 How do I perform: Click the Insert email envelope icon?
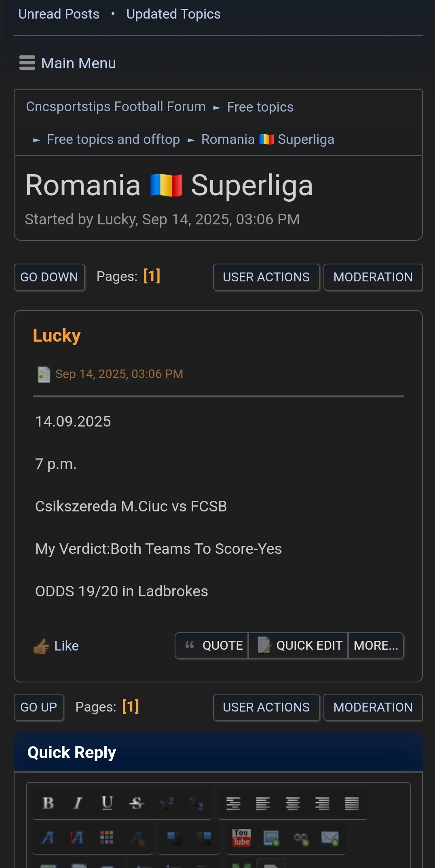point(330,838)
